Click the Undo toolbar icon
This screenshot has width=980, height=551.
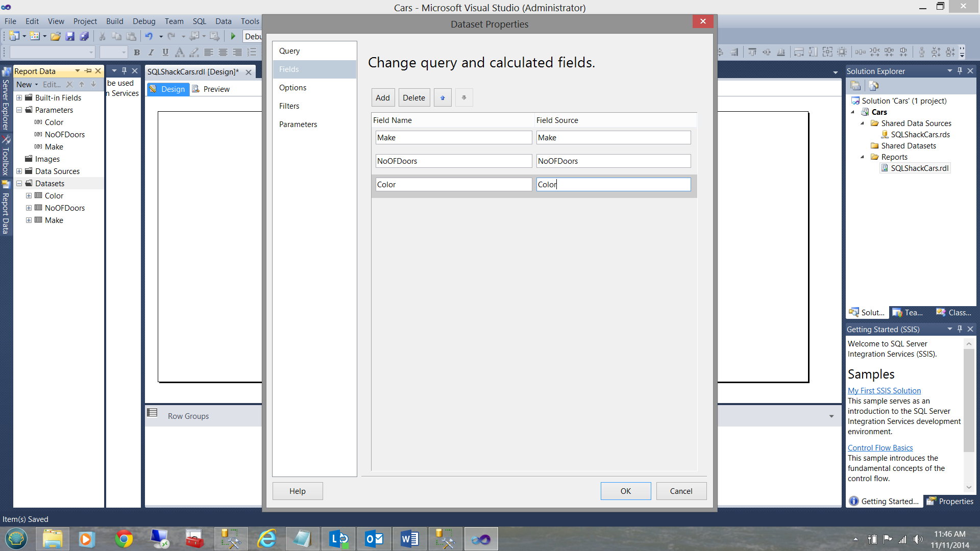149,36
